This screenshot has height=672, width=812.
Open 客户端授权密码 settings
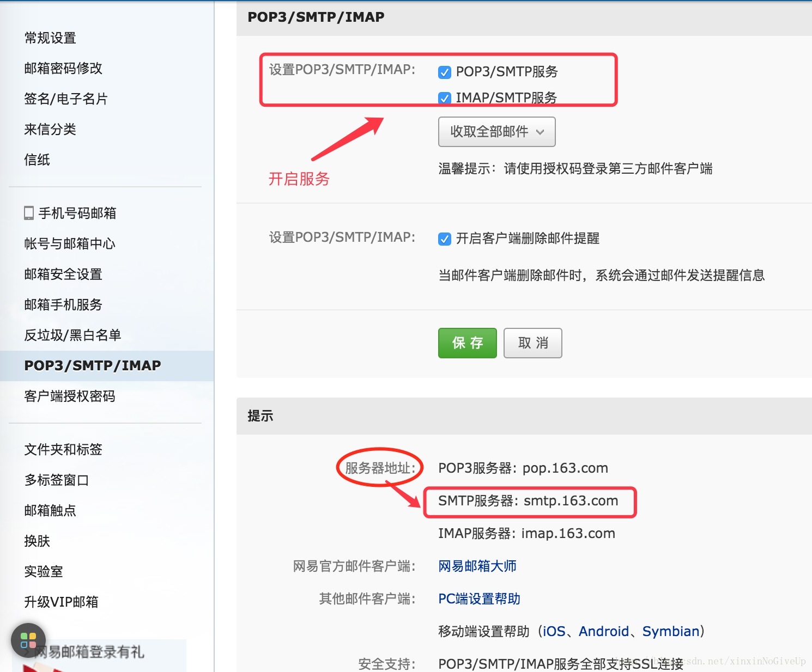(70, 396)
